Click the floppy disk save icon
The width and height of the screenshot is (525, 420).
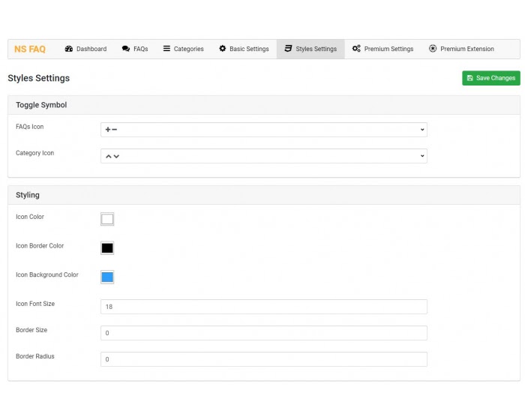469,78
